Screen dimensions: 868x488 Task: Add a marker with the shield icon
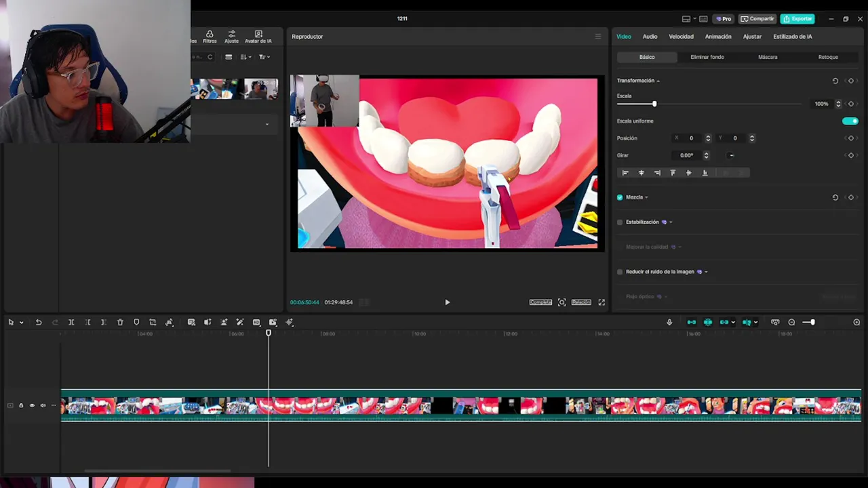pyautogui.click(x=136, y=323)
